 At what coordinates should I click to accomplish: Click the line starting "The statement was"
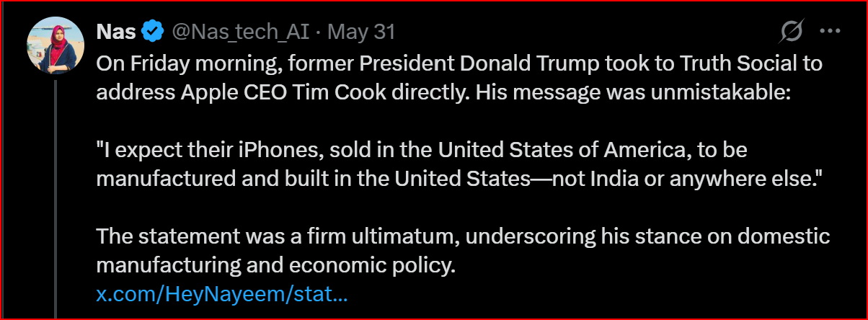click(463, 236)
